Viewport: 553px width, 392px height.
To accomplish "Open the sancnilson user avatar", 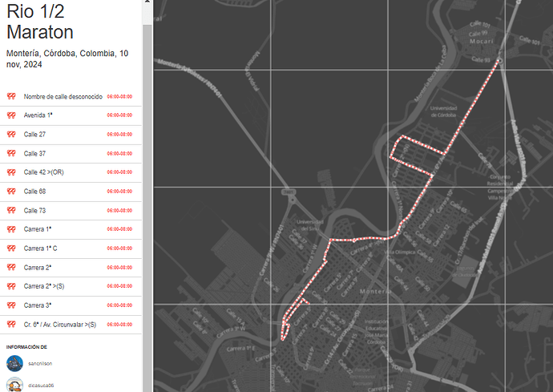I will click(14, 363).
